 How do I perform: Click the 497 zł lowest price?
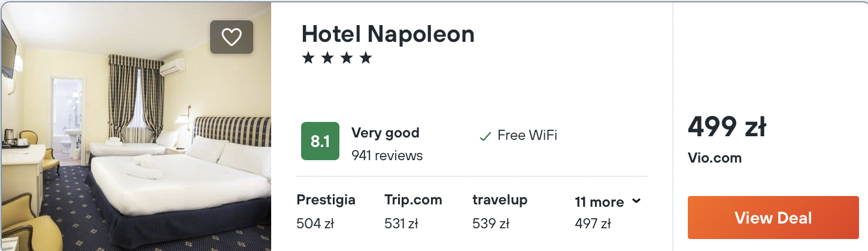(x=592, y=224)
